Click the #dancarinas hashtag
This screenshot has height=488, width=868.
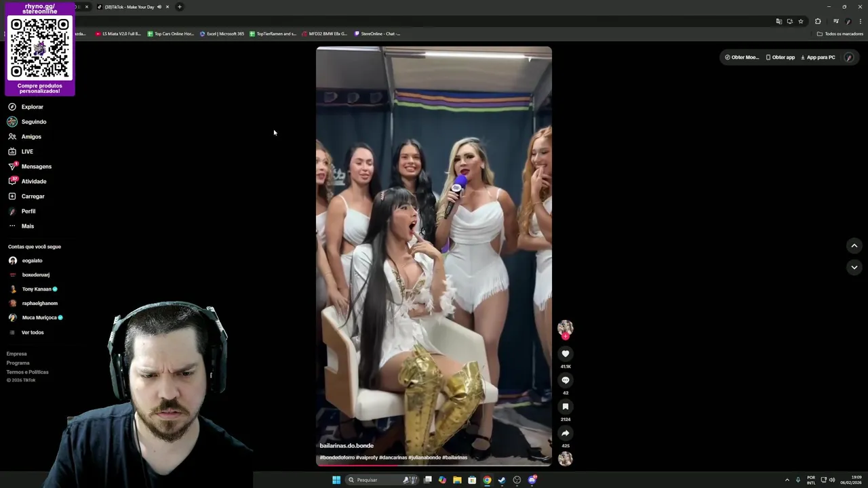click(393, 457)
